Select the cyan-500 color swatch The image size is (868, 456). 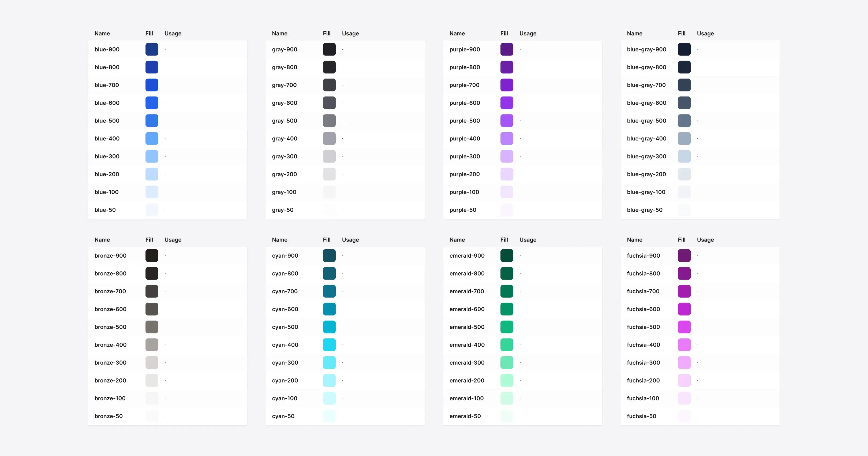pyautogui.click(x=329, y=327)
